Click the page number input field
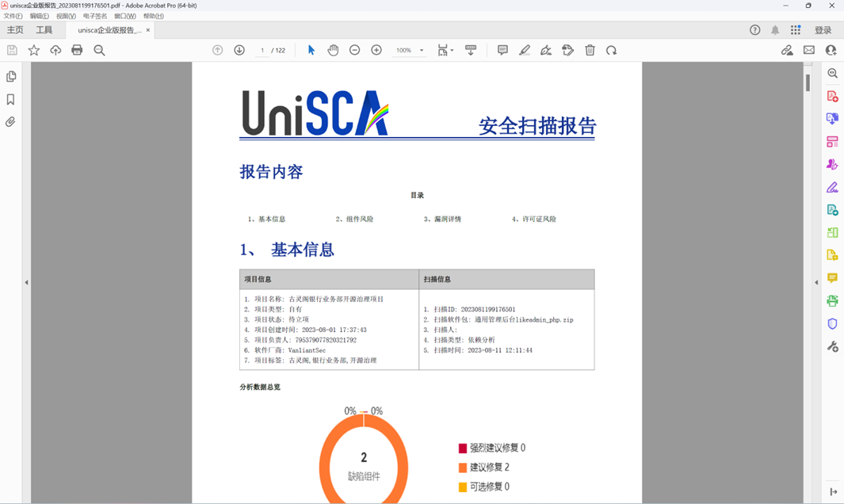Screen dimensions: 844x504 262,50
